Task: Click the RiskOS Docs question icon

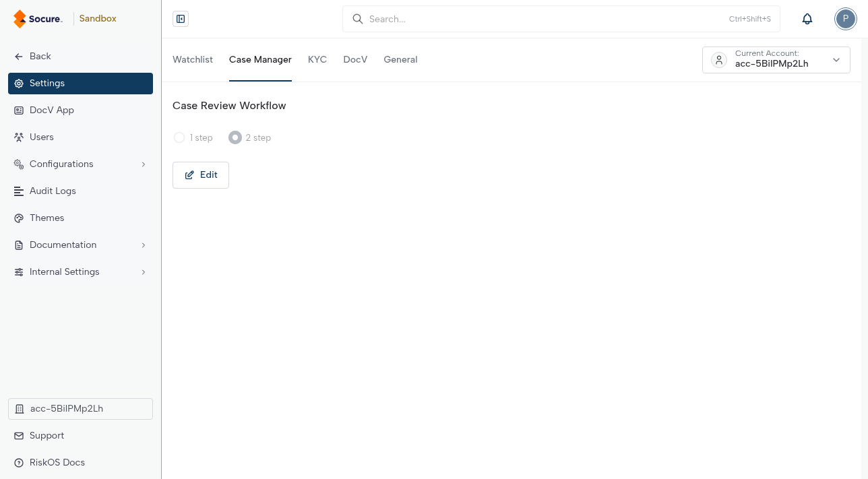Action: [x=19, y=463]
